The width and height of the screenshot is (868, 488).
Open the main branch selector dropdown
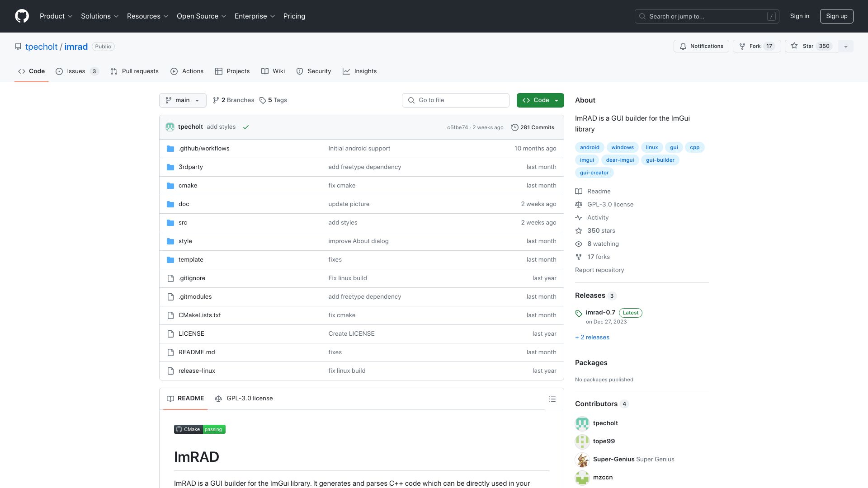point(183,100)
